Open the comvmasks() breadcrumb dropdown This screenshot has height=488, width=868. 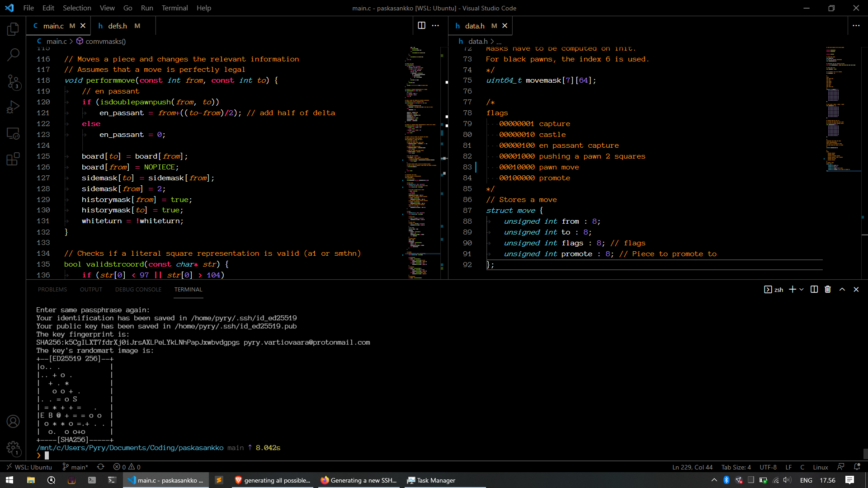click(x=105, y=41)
